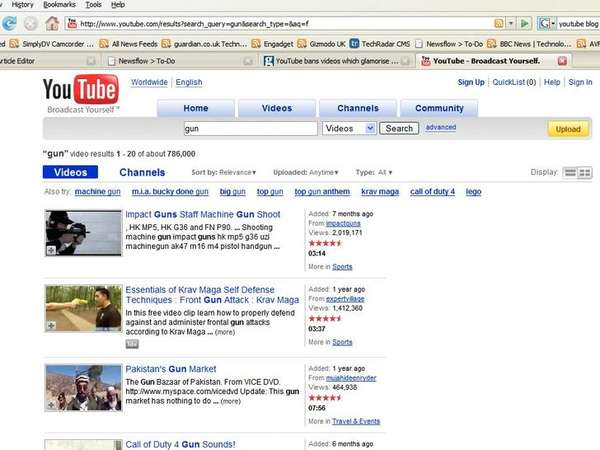The image size is (600, 450).
Task: Try the krav maga suggestion
Action: coord(380,192)
